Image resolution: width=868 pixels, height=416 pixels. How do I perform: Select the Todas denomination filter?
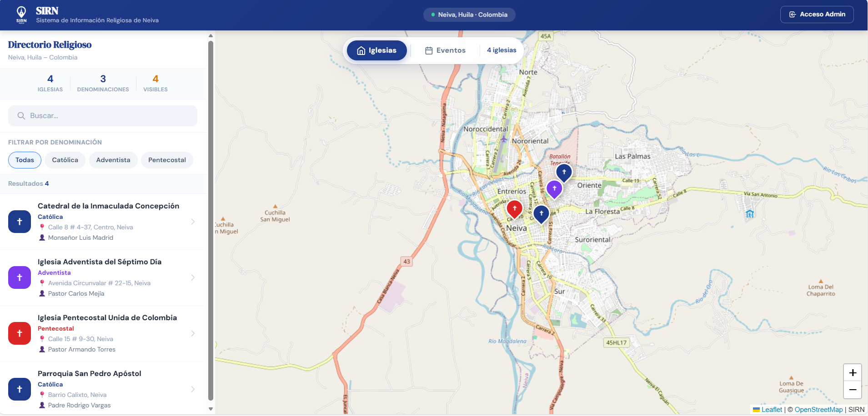point(25,160)
